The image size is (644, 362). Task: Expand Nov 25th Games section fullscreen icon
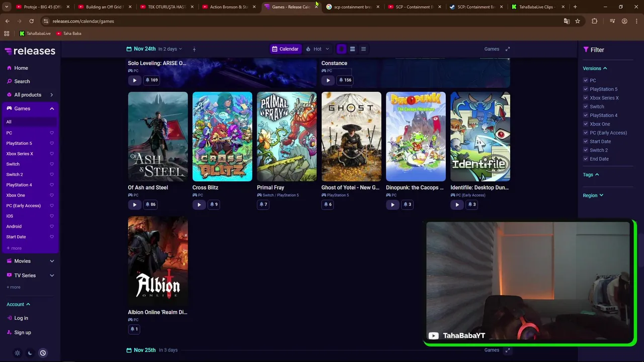(508, 350)
